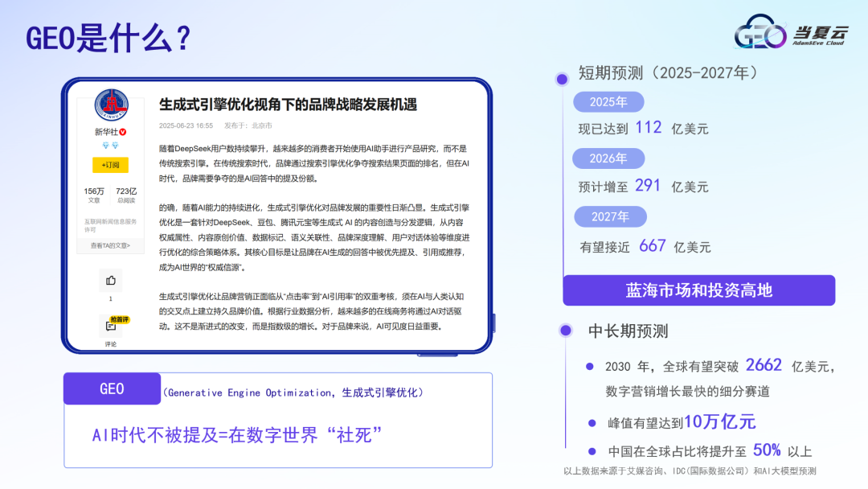Click the 2025年 pill label
The image size is (868, 489).
[x=608, y=102]
